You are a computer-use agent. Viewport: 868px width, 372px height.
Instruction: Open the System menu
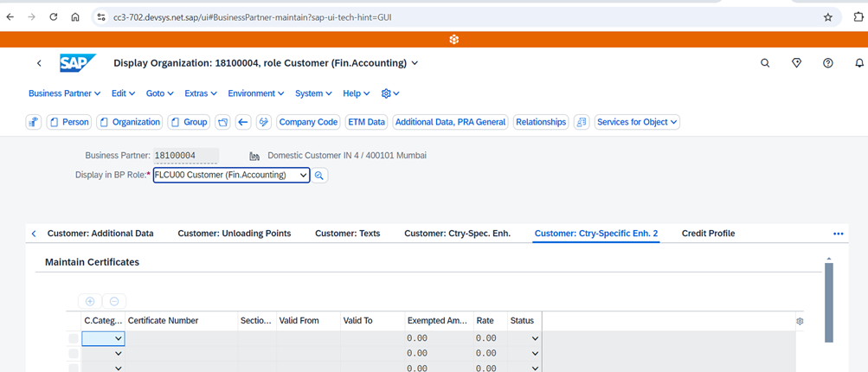pyautogui.click(x=313, y=93)
